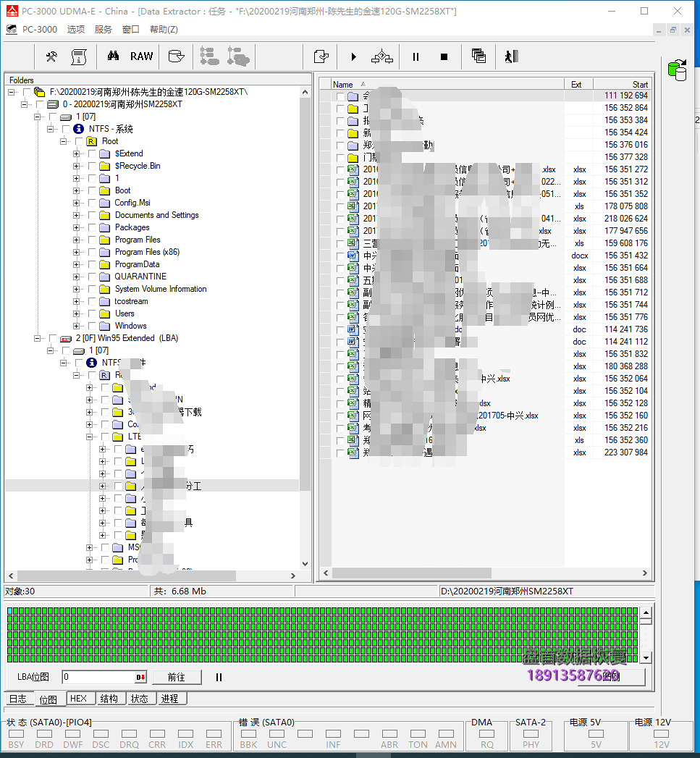Sort by the Start column header
The width and height of the screenshot is (700, 758).
click(x=623, y=85)
